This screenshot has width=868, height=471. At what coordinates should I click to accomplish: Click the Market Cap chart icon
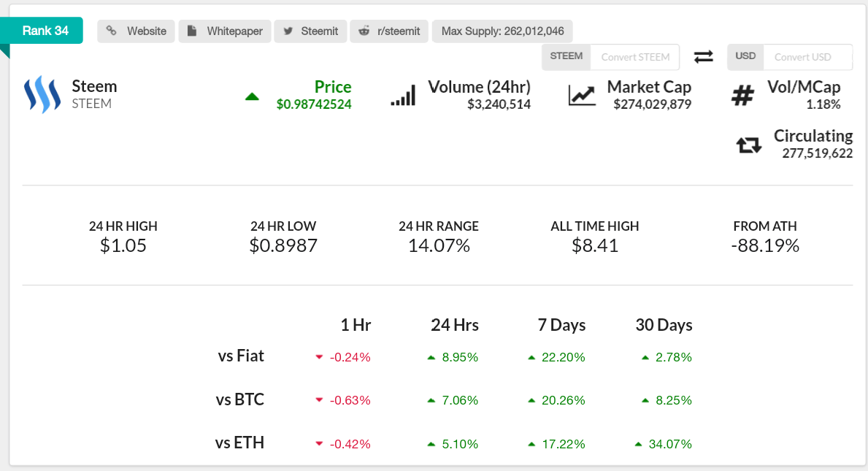582,96
